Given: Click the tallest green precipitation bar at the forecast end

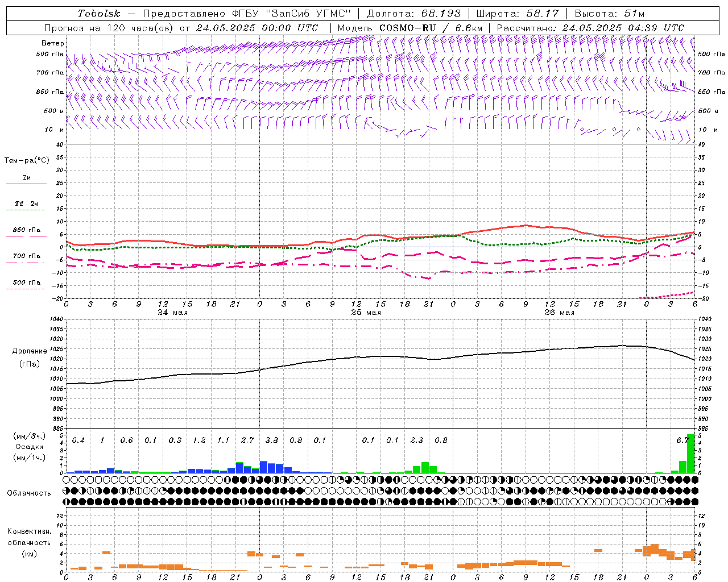Looking at the screenshot, I should coord(690,454).
